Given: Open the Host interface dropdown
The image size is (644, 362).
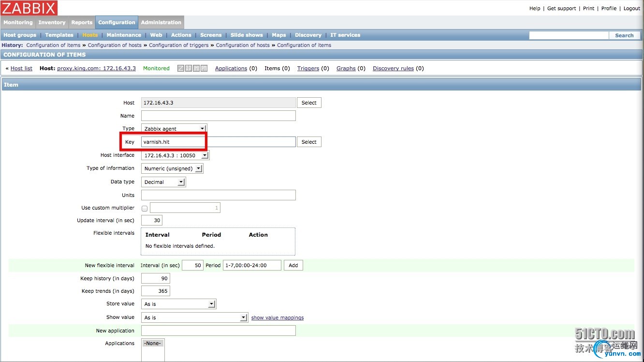Looking at the screenshot, I should pos(175,155).
